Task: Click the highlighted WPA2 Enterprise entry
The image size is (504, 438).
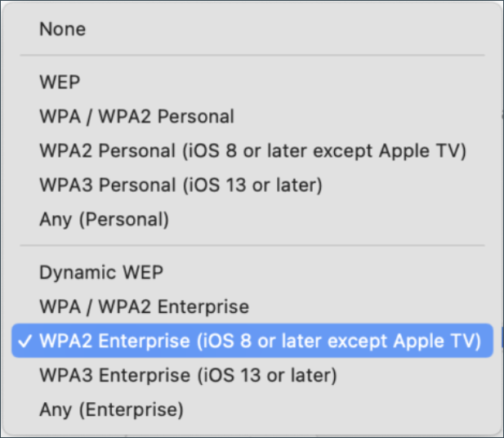Action: pyautogui.click(x=260, y=341)
